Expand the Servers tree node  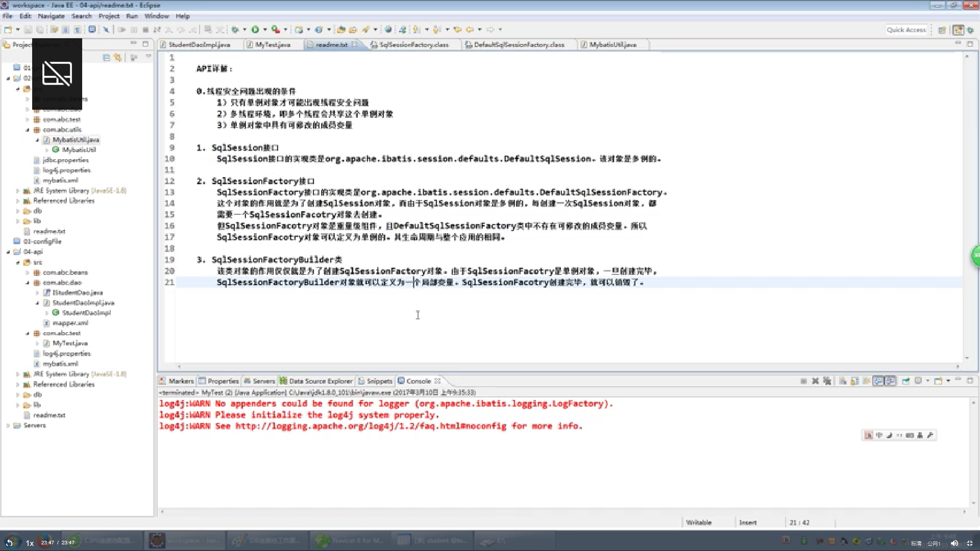pyautogui.click(x=8, y=425)
